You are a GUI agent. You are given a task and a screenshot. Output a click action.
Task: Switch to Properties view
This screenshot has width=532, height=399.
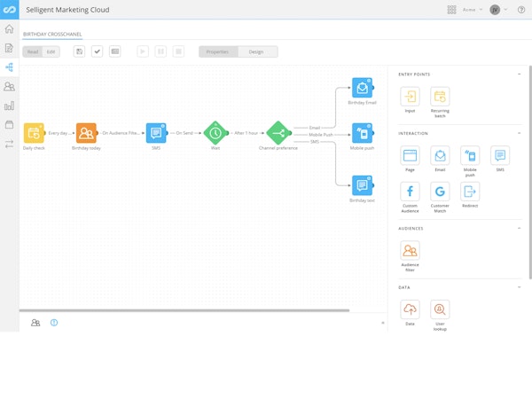click(217, 51)
